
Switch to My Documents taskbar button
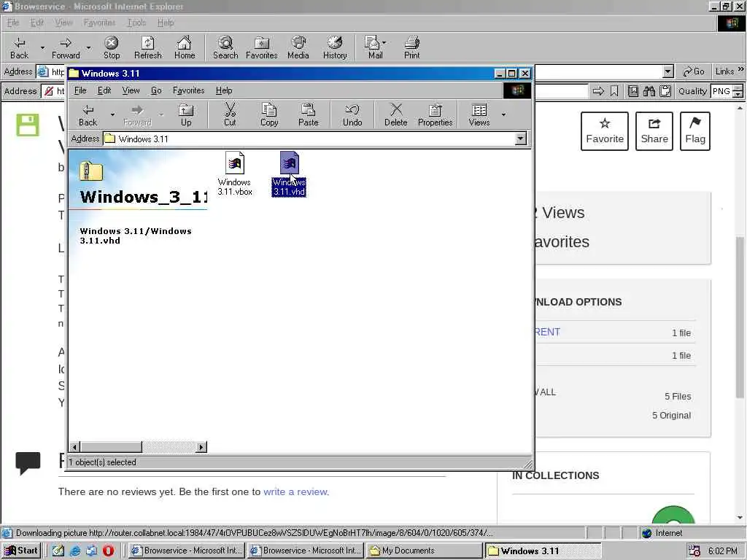tap(425, 551)
